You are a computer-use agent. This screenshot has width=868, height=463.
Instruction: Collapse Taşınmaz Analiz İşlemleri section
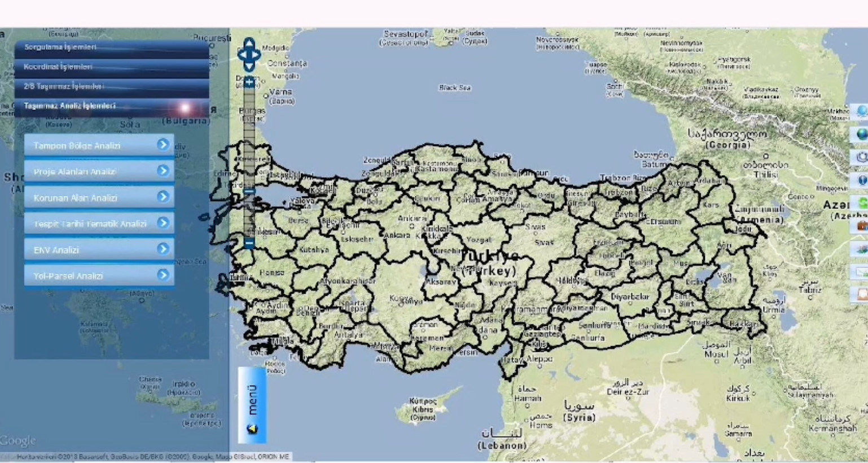coord(112,107)
